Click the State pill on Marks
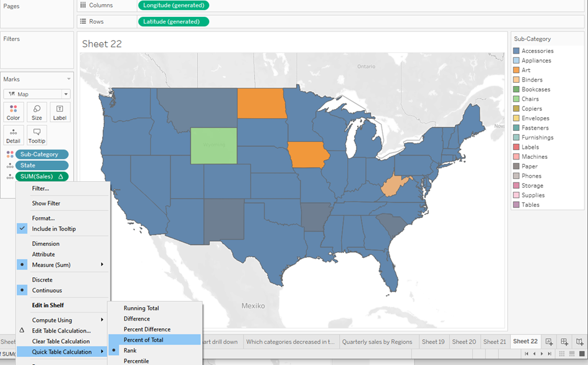The width and height of the screenshot is (588, 365). tap(42, 166)
